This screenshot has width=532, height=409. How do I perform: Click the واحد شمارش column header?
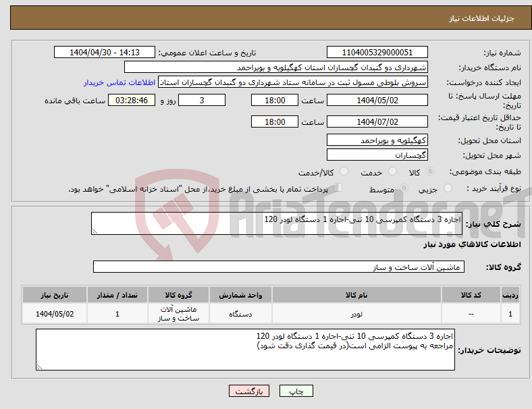click(x=240, y=295)
